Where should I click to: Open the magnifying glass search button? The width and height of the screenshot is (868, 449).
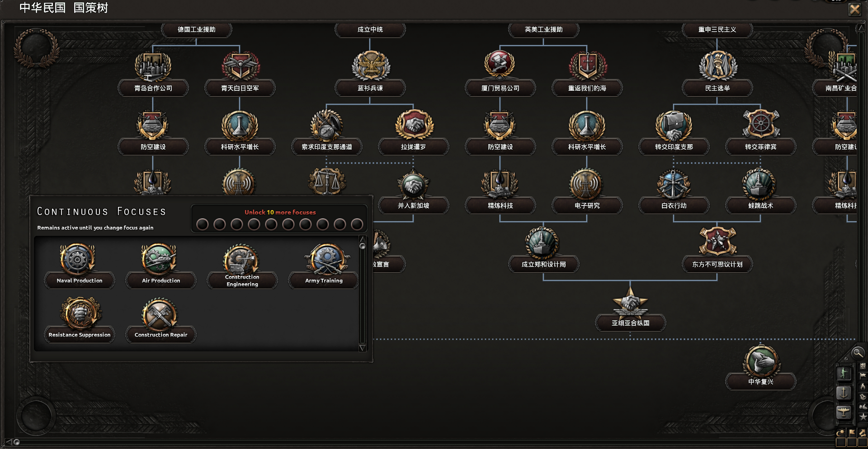[858, 352]
